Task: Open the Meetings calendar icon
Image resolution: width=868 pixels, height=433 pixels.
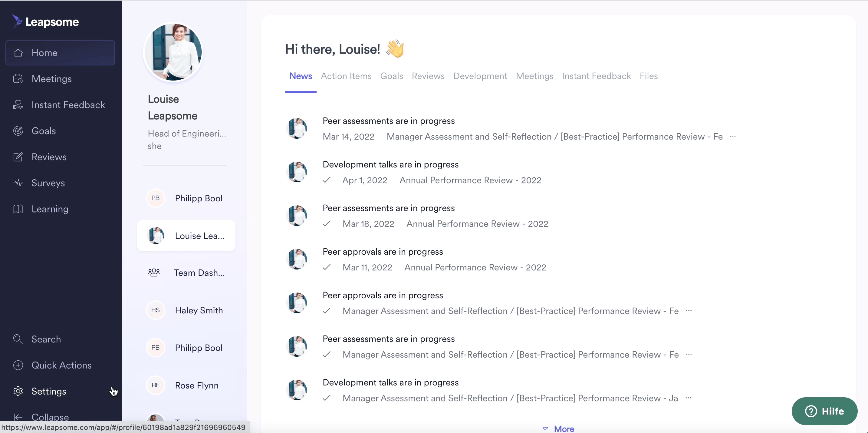Action: (x=18, y=79)
